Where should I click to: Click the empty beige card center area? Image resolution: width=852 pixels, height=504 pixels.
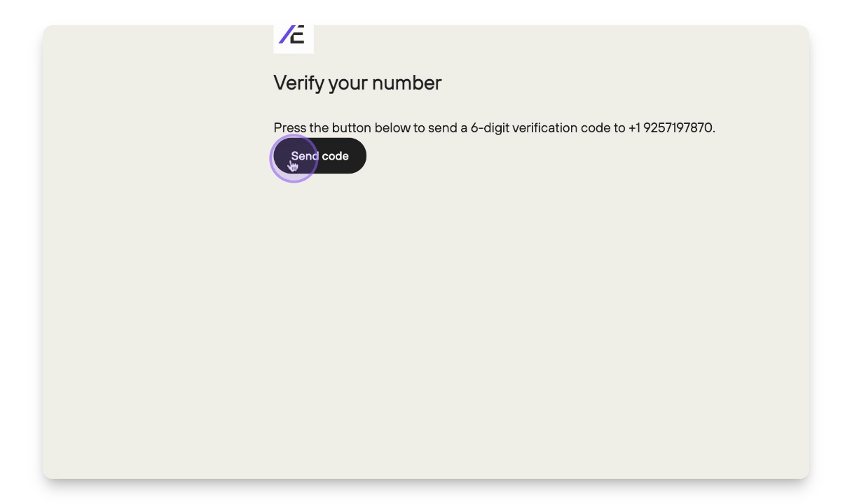point(426,315)
